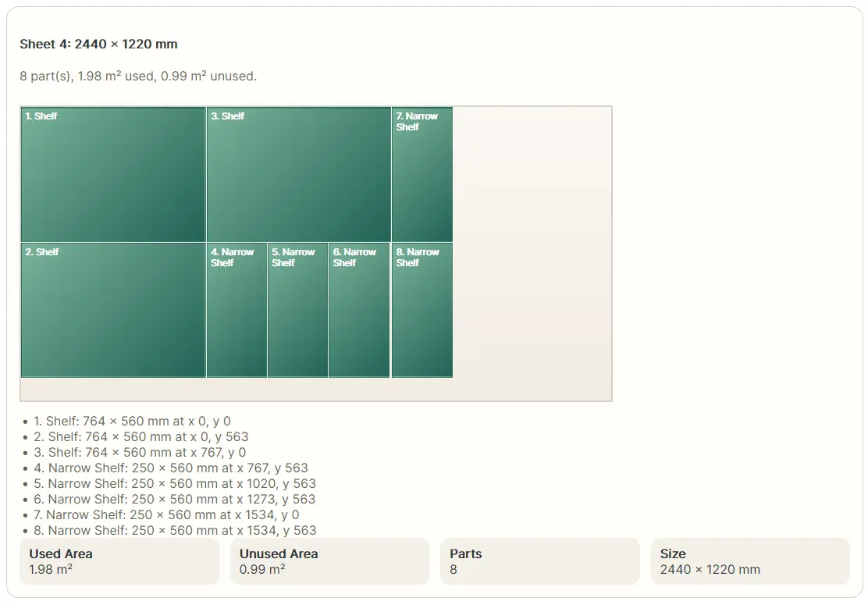
Task: Select the '2. Shelf' part rectangle
Action: 113,310
